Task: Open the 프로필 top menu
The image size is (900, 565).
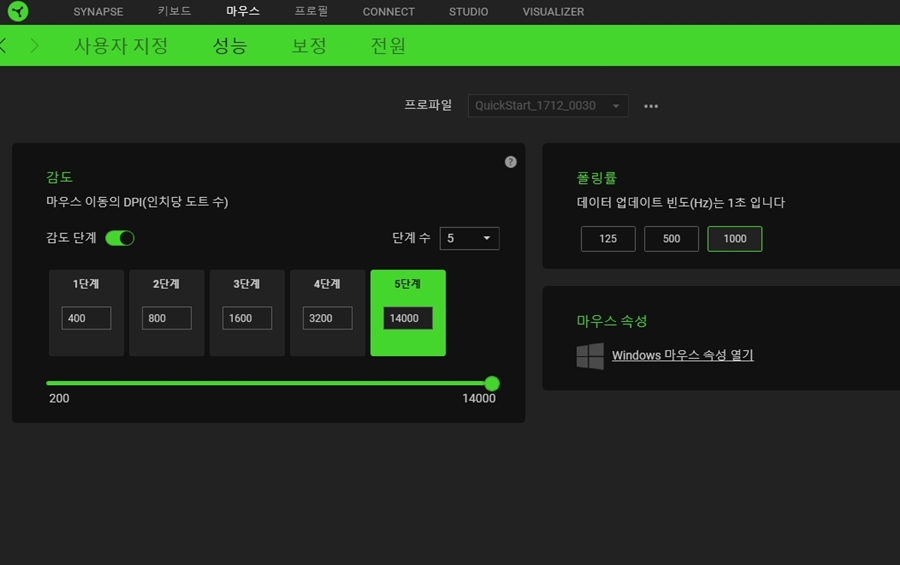Action: coord(311,11)
